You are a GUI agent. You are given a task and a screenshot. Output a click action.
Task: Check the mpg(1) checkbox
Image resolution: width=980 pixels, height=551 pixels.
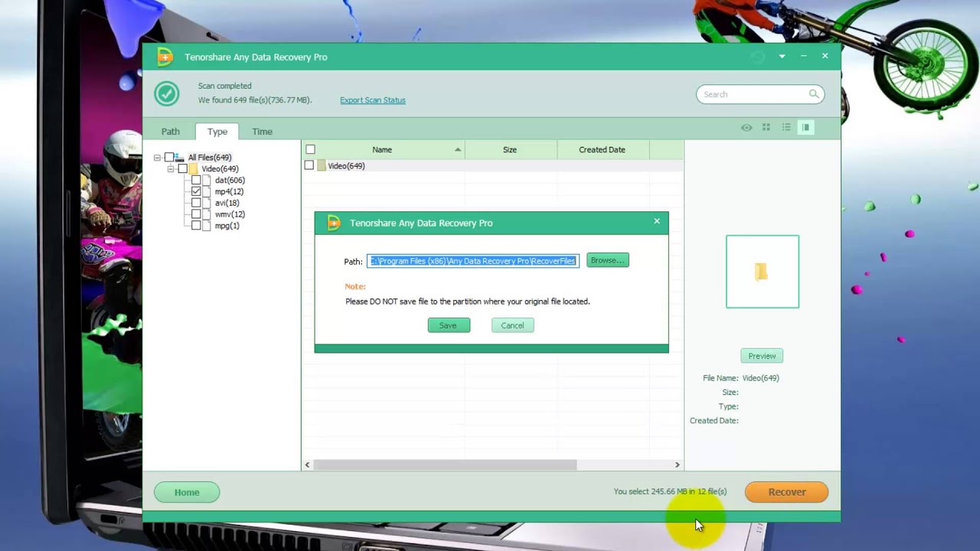[196, 226]
